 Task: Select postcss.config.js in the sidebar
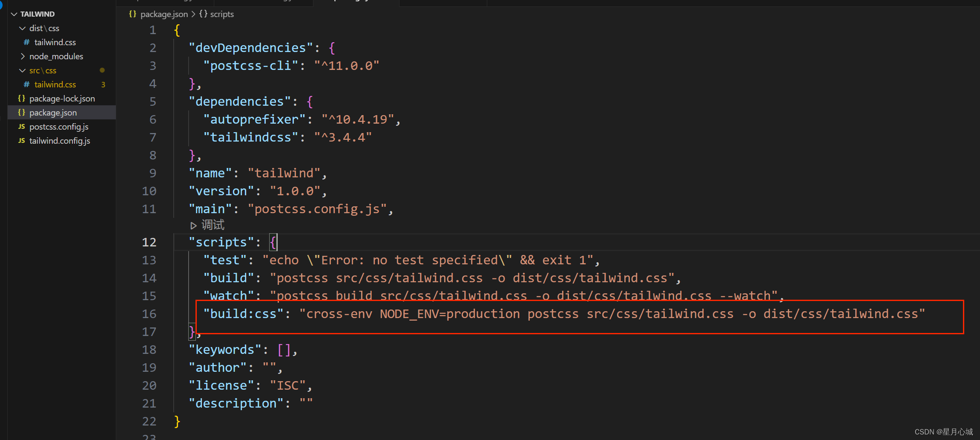59,127
